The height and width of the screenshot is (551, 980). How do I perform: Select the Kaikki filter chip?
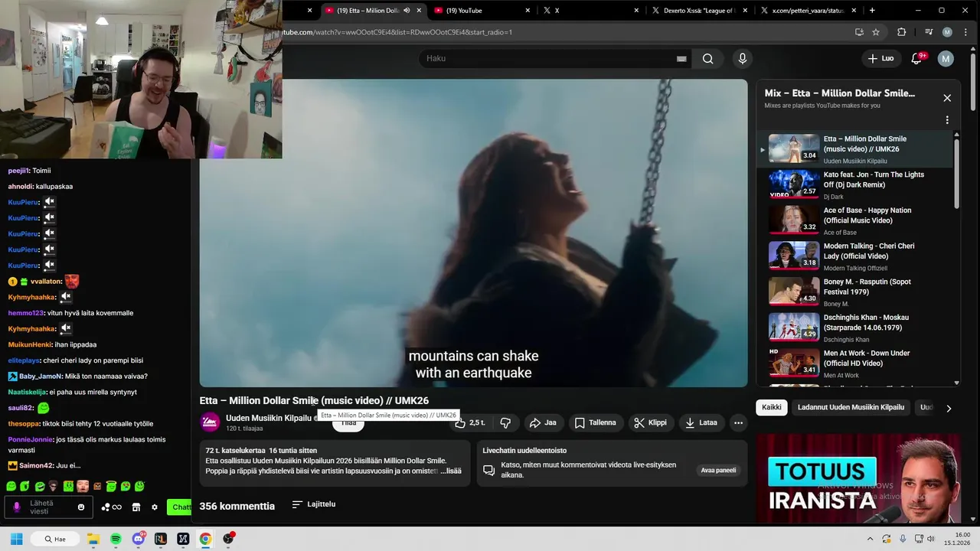(772, 407)
